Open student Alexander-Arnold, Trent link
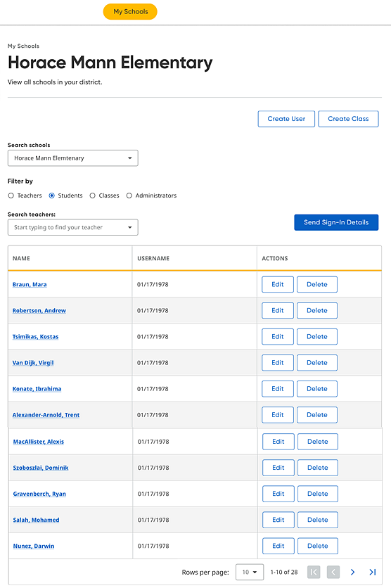This screenshot has width=391, height=588. [x=46, y=415]
